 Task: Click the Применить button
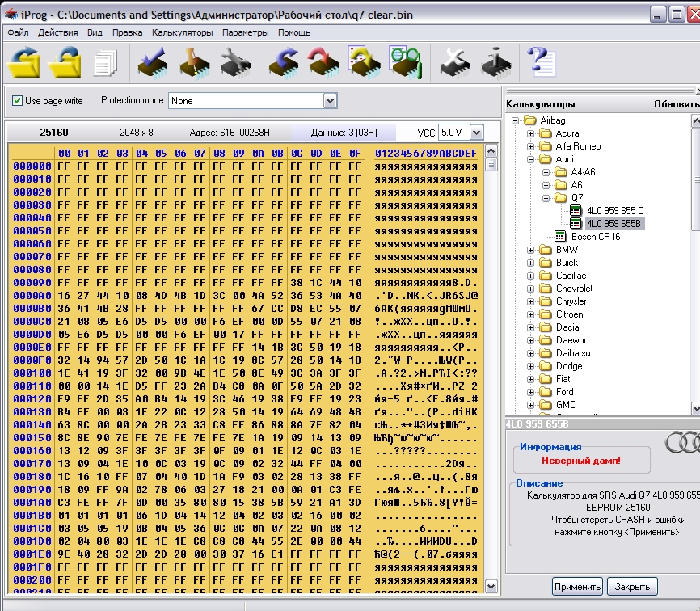[x=577, y=587]
